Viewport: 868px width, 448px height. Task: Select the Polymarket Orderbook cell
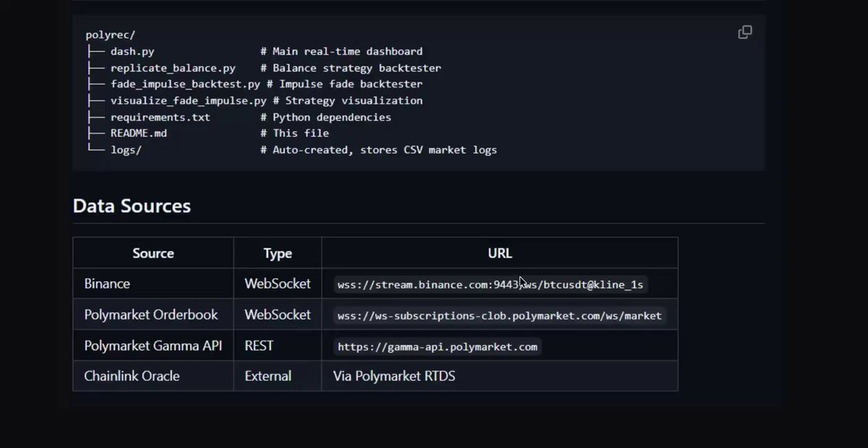coord(153,315)
